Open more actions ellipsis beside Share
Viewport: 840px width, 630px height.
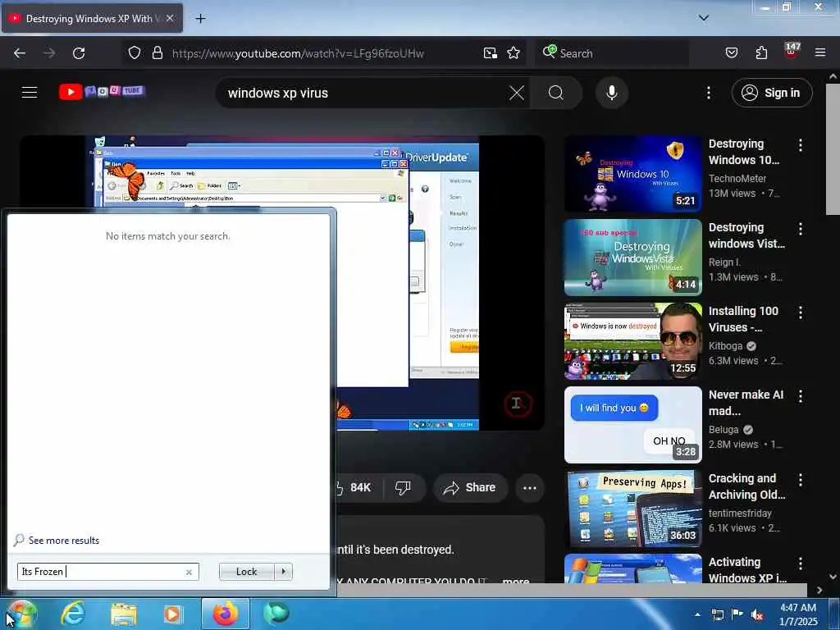coord(530,487)
